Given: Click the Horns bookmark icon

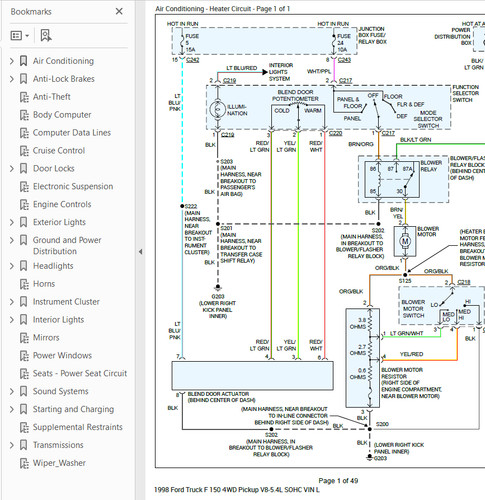Looking at the screenshot, I should [24, 284].
